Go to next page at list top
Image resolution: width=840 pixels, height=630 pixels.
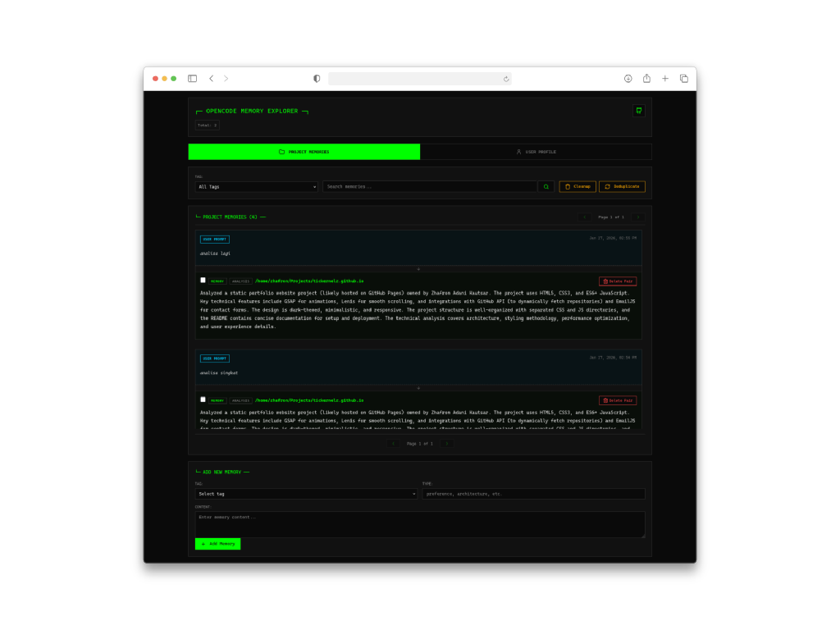pos(638,217)
